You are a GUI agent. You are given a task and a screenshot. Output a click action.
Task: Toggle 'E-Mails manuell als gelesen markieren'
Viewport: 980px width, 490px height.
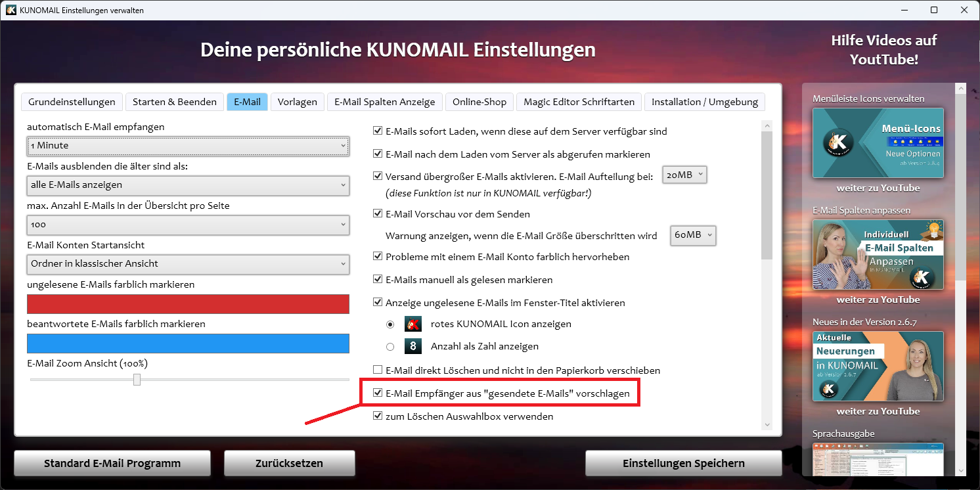point(378,279)
